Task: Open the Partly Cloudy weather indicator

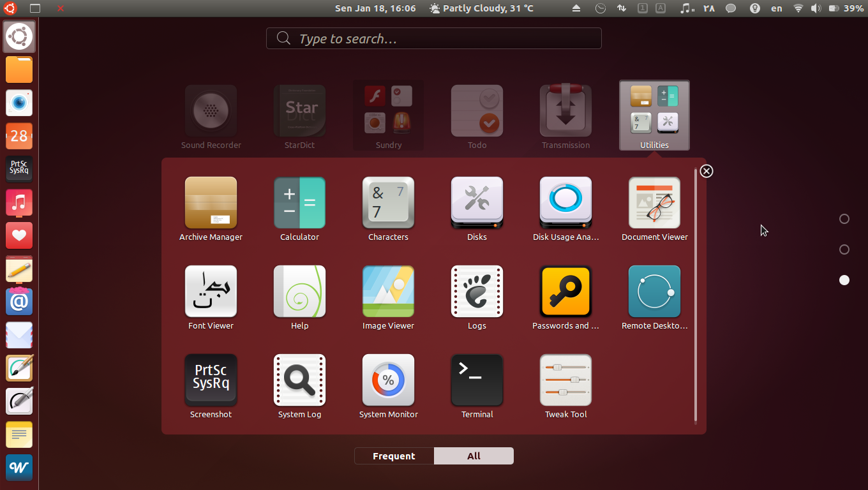Action: [x=481, y=8]
